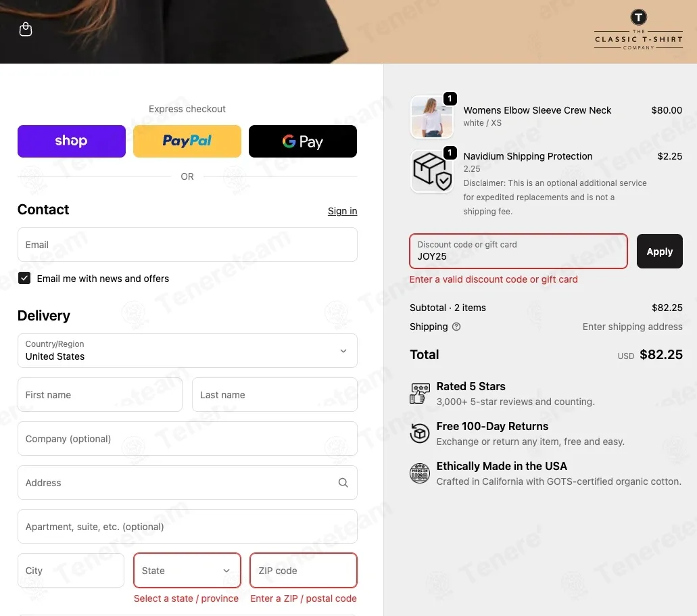The image size is (697, 616).
Task: Click the Classic T-Shirt Company logo
Action: pos(638,30)
